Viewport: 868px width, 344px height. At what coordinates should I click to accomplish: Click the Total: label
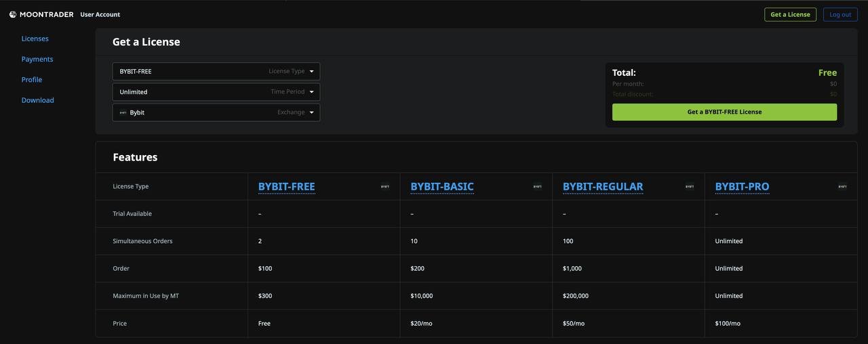tap(624, 72)
